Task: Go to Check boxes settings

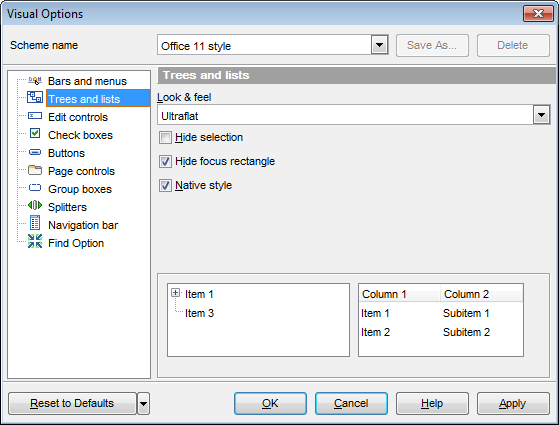Action: 80,135
